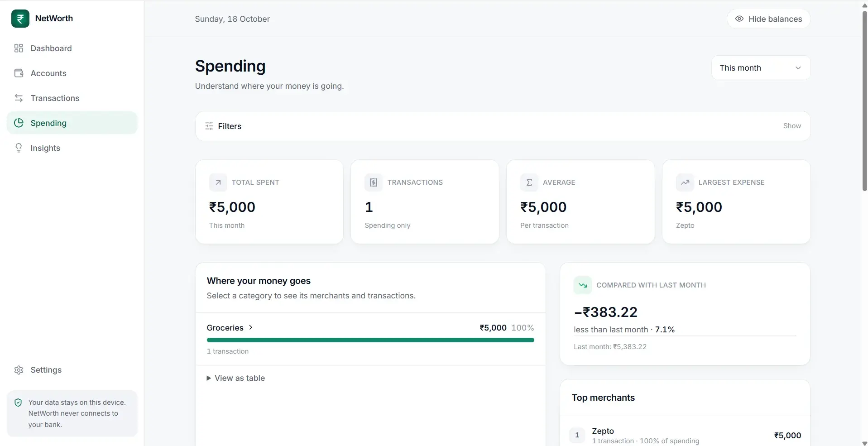
Task: Expand the Groceries category chevron
Action: (251, 327)
